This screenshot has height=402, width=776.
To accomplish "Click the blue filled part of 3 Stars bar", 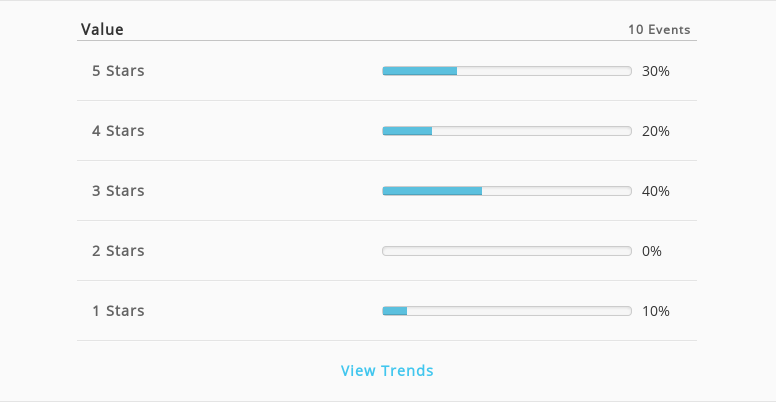I will coord(432,191).
